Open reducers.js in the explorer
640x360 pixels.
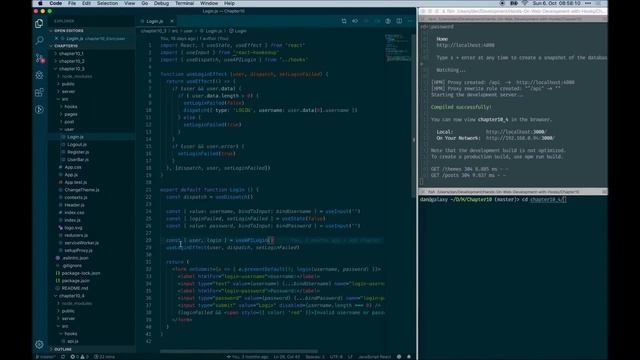coord(76,235)
